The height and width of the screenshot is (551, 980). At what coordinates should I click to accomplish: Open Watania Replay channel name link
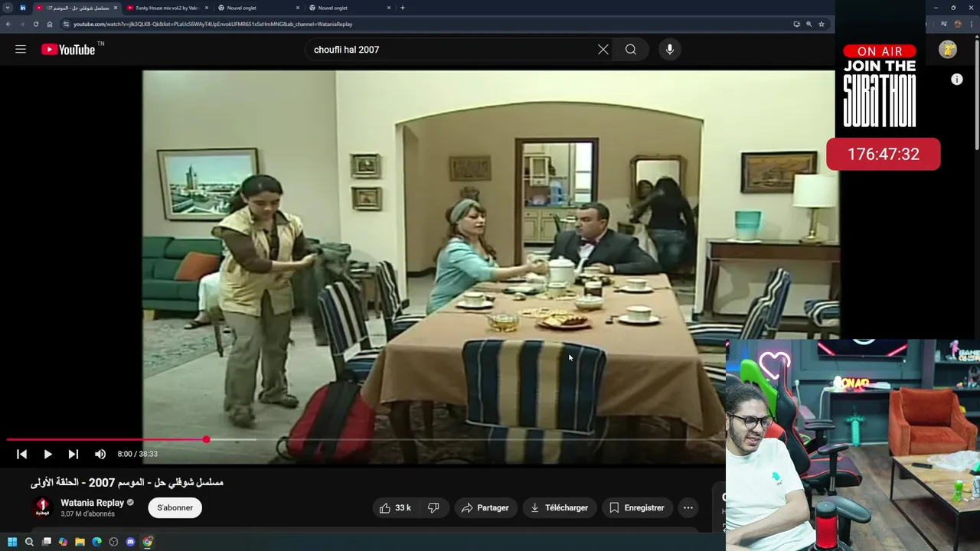[x=93, y=503]
